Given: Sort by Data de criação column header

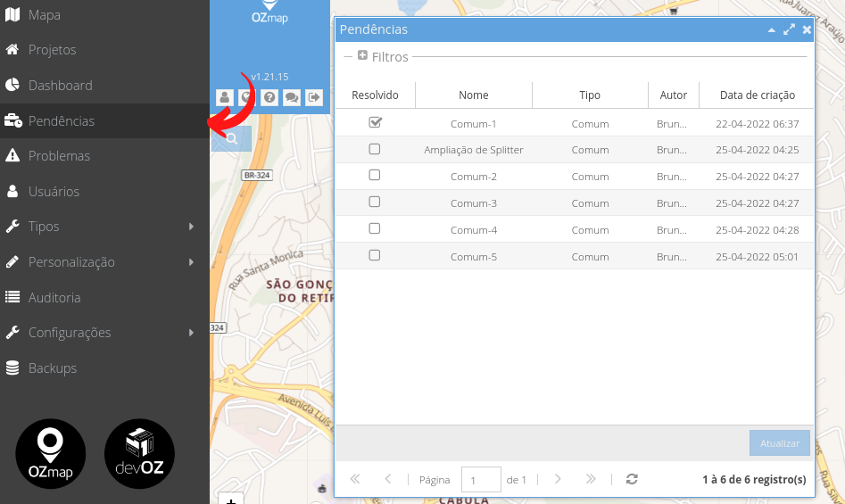Looking at the screenshot, I should (x=758, y=95).
